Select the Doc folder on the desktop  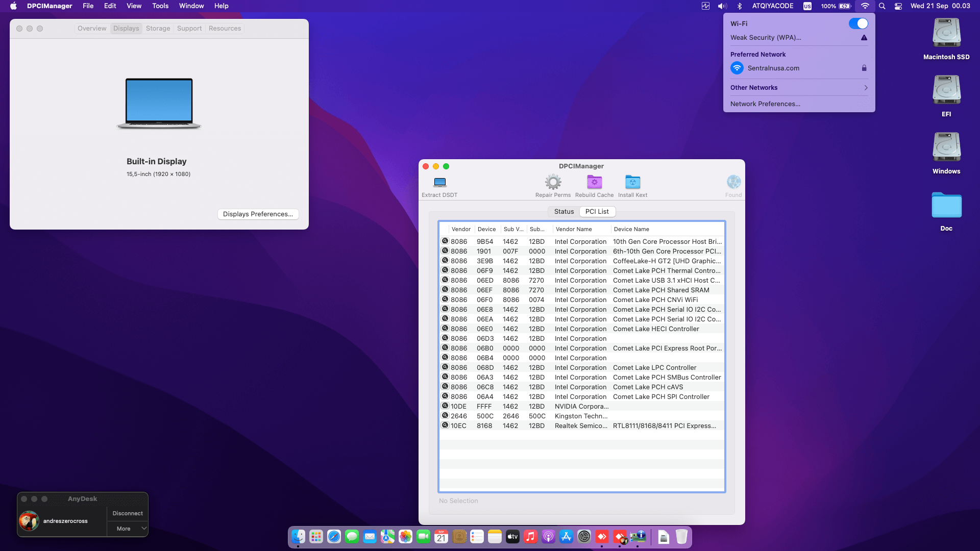(x=946, y=206)
